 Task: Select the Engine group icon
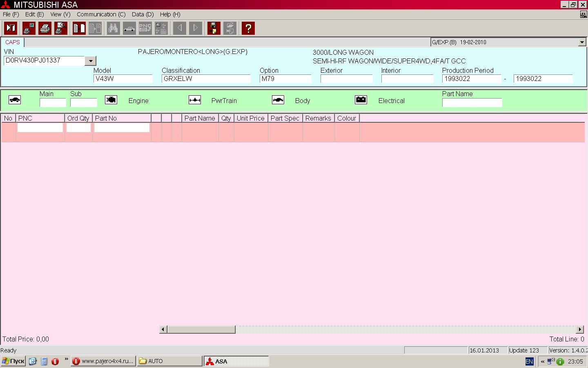[111, 100]
